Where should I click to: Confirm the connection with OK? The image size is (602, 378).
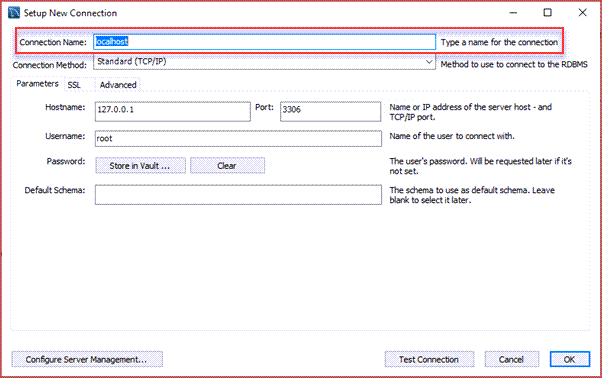570,359
